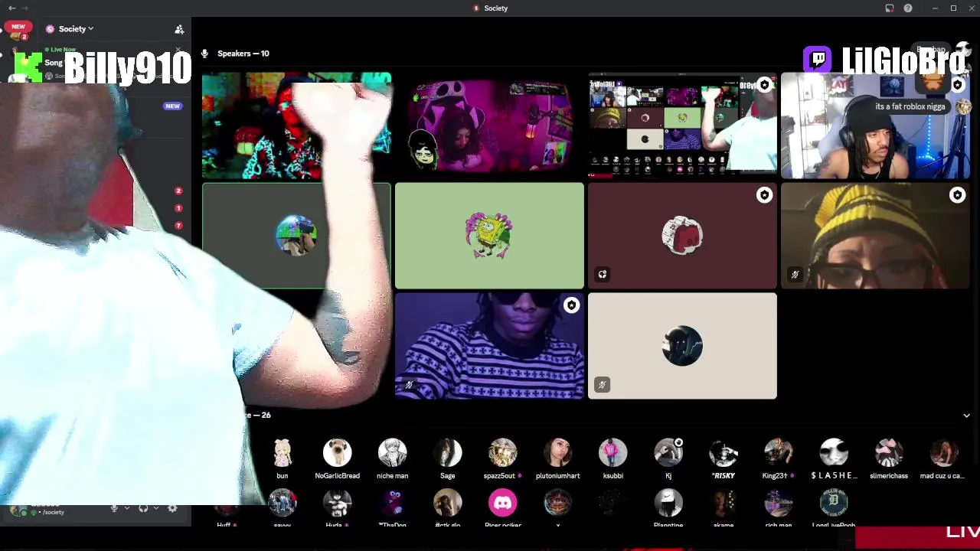This screenshot has width=980, height=551.
Task: Collapse the audience section with chevron
Action: coord(966,416)
